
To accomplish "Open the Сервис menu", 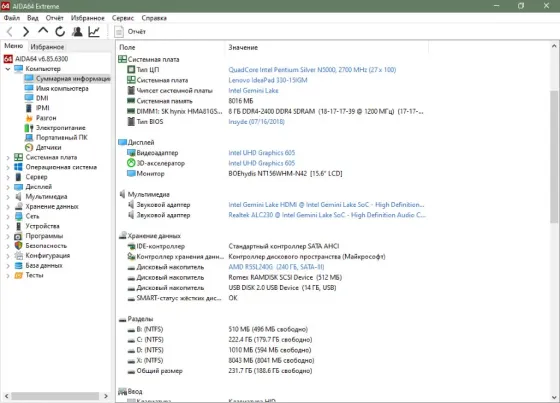I will (x=123, y=18).
